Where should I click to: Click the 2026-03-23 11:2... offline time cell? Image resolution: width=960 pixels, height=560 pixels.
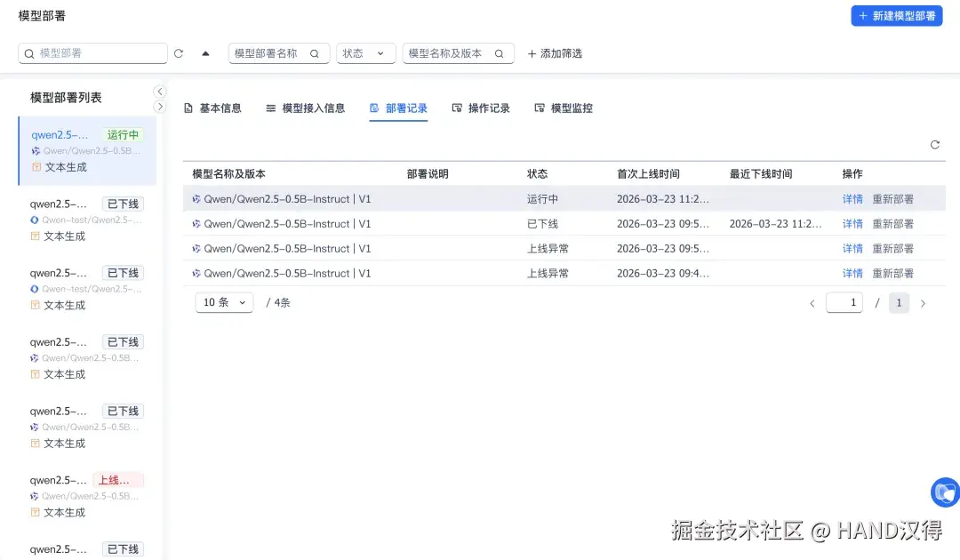pos(775,224)
